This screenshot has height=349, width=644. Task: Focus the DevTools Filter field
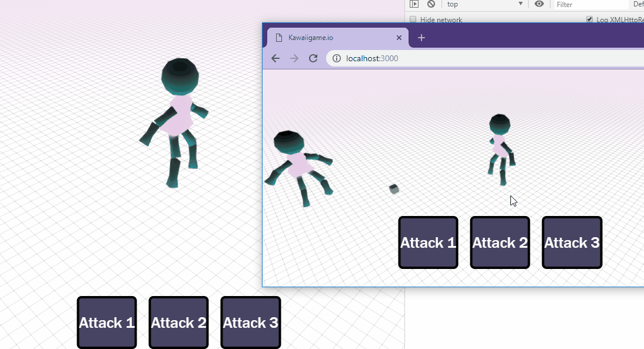click(592, 5)
